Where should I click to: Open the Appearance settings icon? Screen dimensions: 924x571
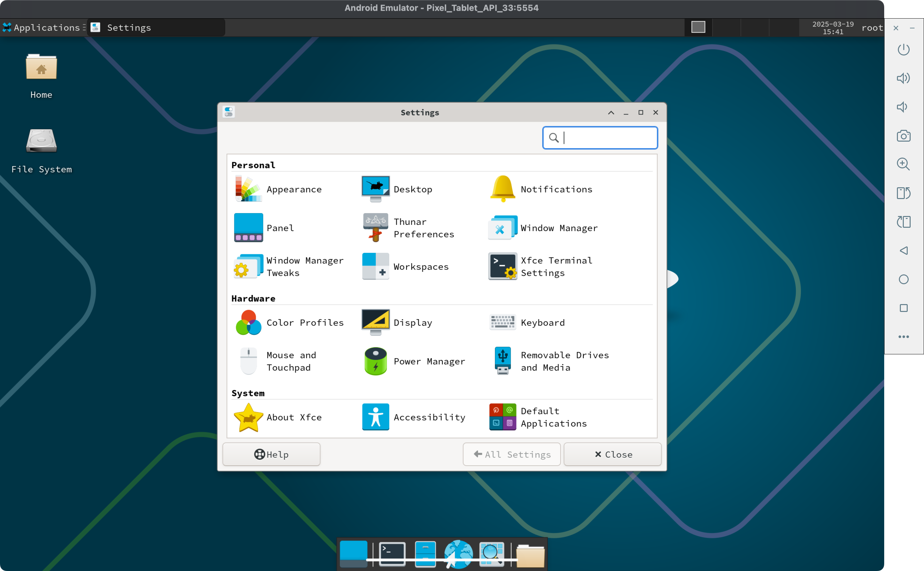point(248,189)
